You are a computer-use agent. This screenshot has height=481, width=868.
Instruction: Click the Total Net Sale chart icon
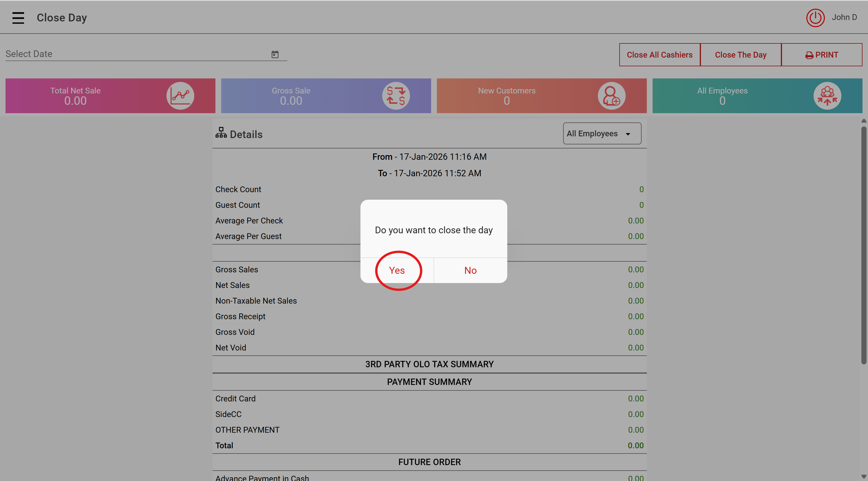180,96
